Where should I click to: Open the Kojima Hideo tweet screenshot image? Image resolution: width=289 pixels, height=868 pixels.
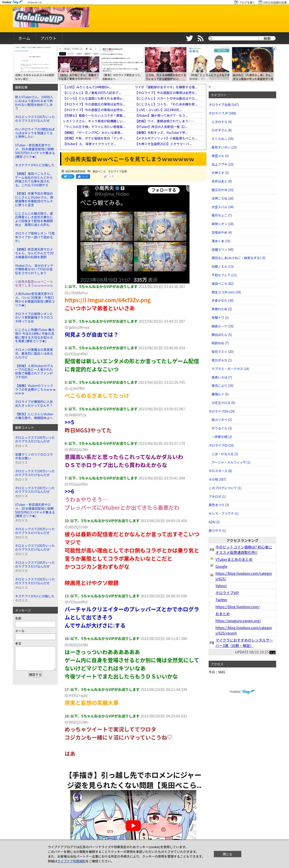[x=133, y=234]
